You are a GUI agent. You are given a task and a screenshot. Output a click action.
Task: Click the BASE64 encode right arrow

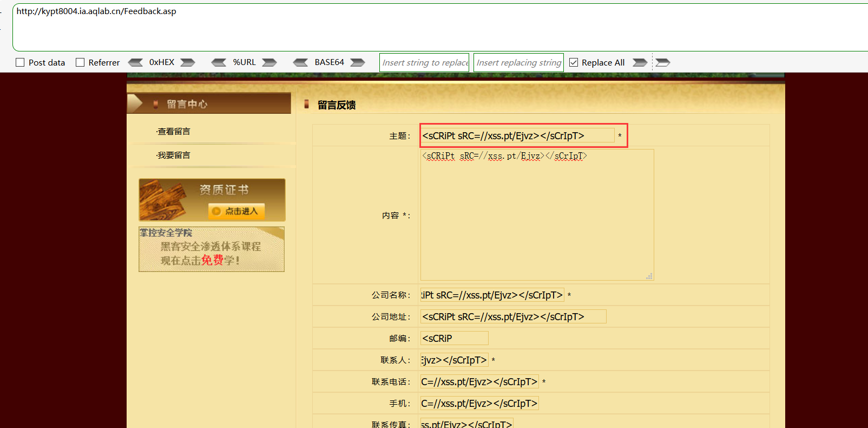click(358, 62)
